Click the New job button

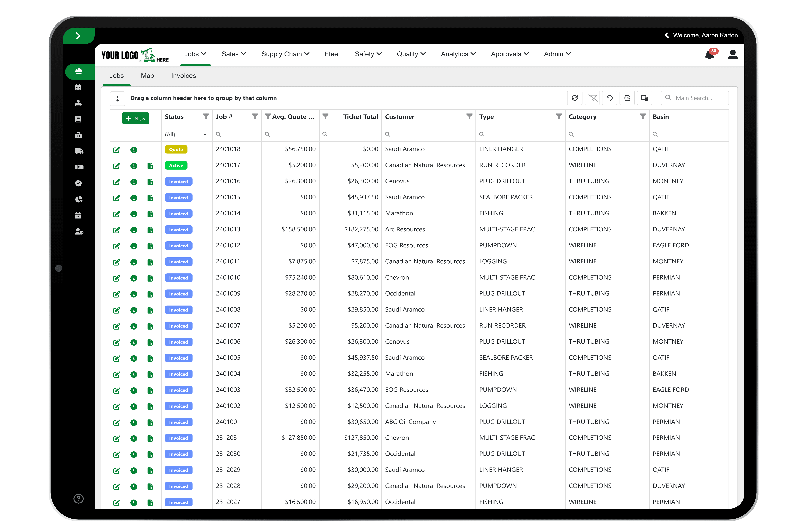[136, 118]
